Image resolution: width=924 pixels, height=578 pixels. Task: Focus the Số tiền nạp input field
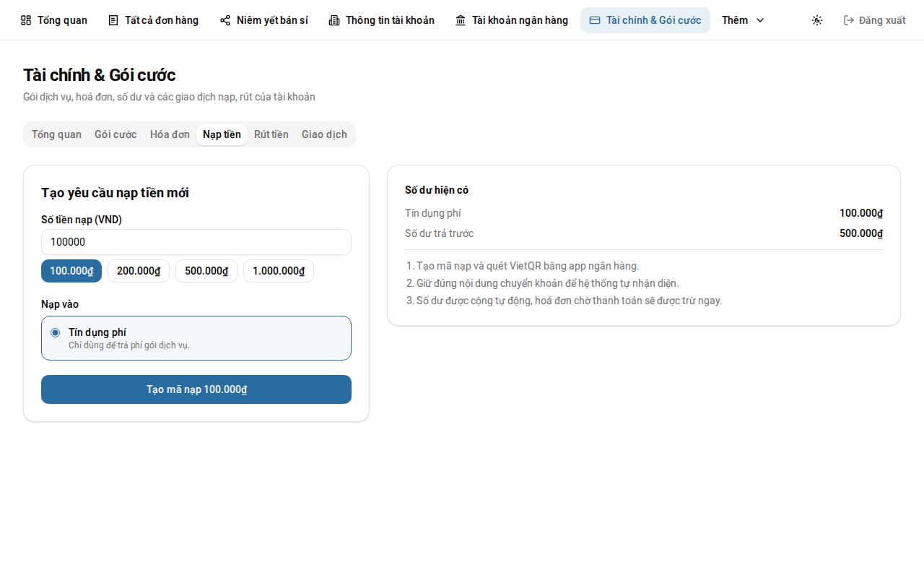pyautogui.click(x=196, y=242)
